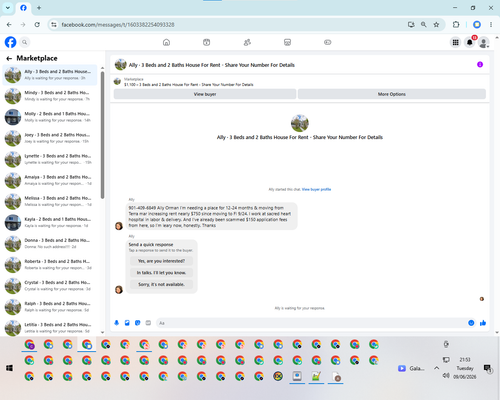Open the zoom magnifier in address bar
This screenshot has width=500, height=400.
pyautogui.click(x=424, y=25)
